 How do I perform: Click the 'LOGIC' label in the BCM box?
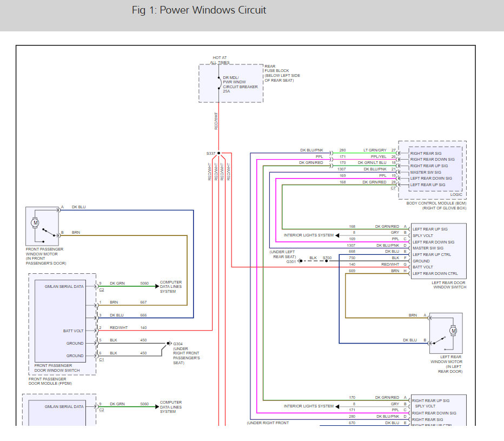[456, 194]
